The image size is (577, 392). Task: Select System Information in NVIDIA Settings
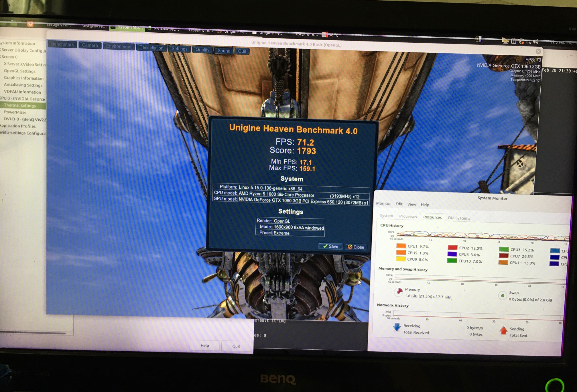point(17,43)
